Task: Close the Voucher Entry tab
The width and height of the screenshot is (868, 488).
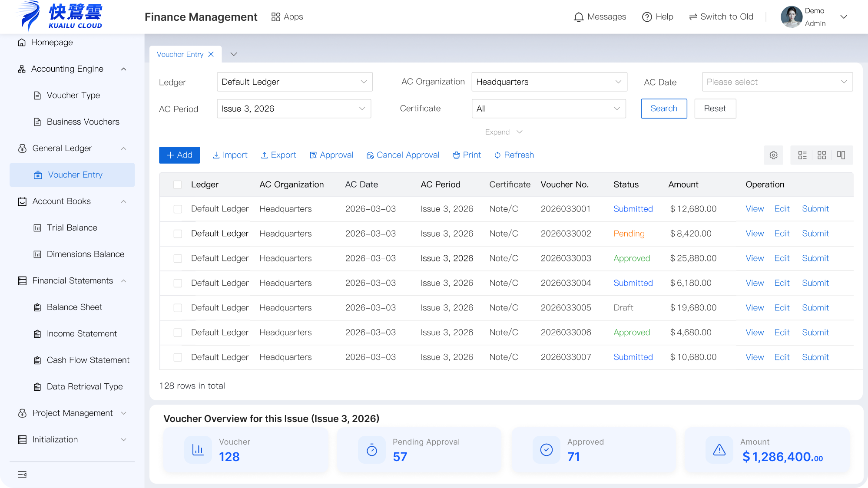Action: click(211, 54)
